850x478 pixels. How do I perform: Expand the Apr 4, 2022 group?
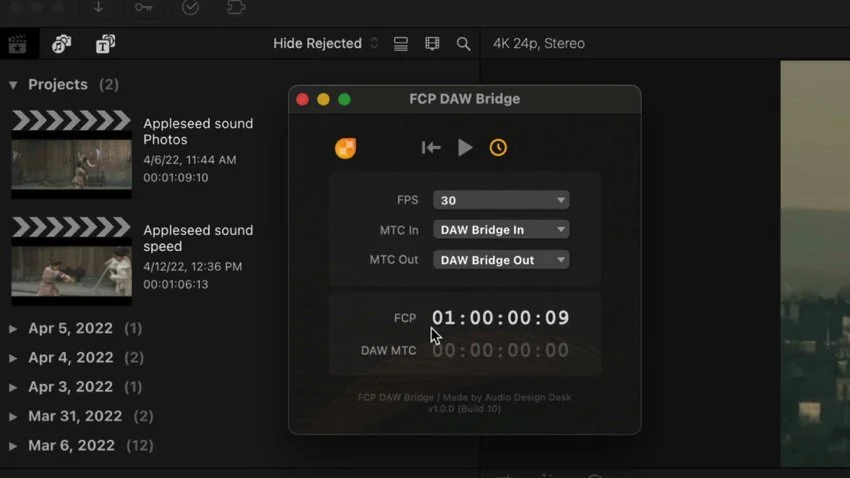pyautogui.click(x=13, y=358)
